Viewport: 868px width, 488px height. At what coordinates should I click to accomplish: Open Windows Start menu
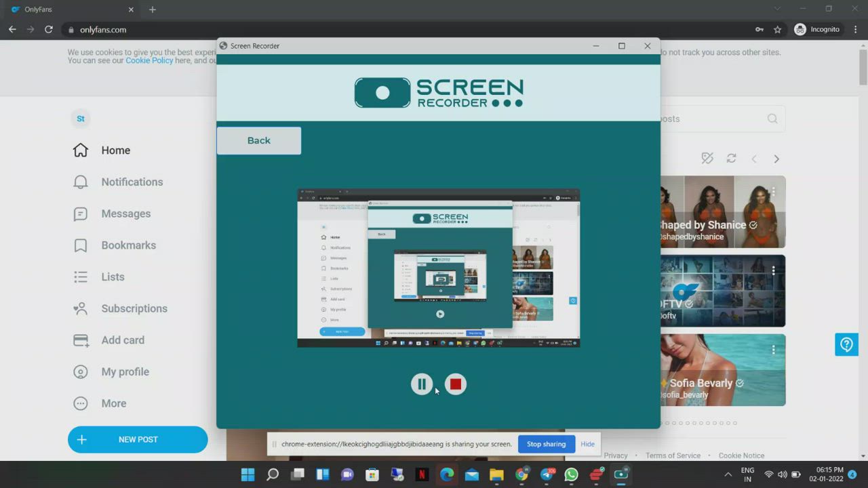248,474
